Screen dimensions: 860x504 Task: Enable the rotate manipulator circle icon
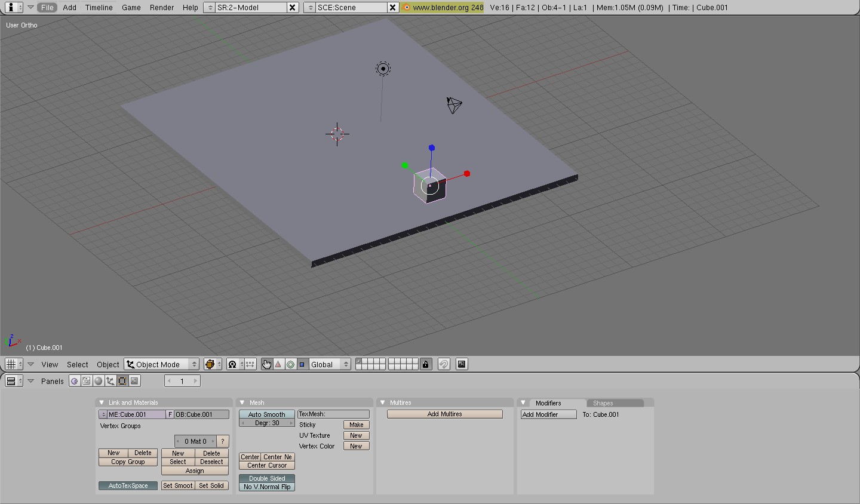pos(291,364)
